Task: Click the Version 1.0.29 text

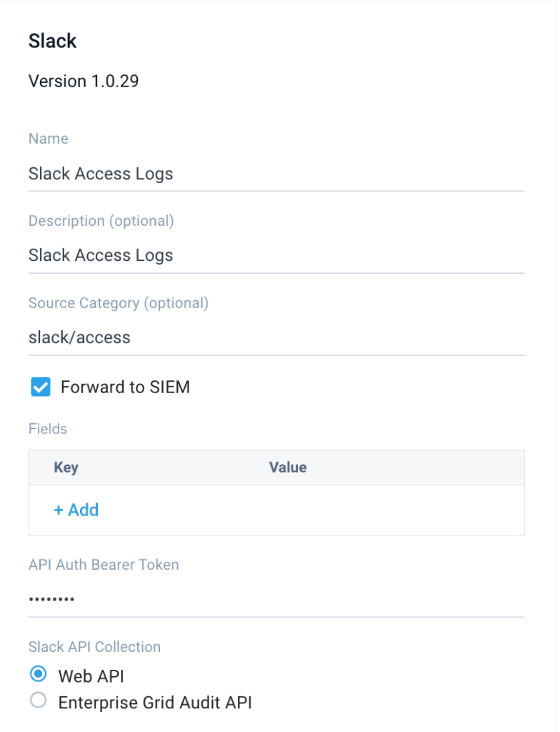Action: tap(84, 81)
